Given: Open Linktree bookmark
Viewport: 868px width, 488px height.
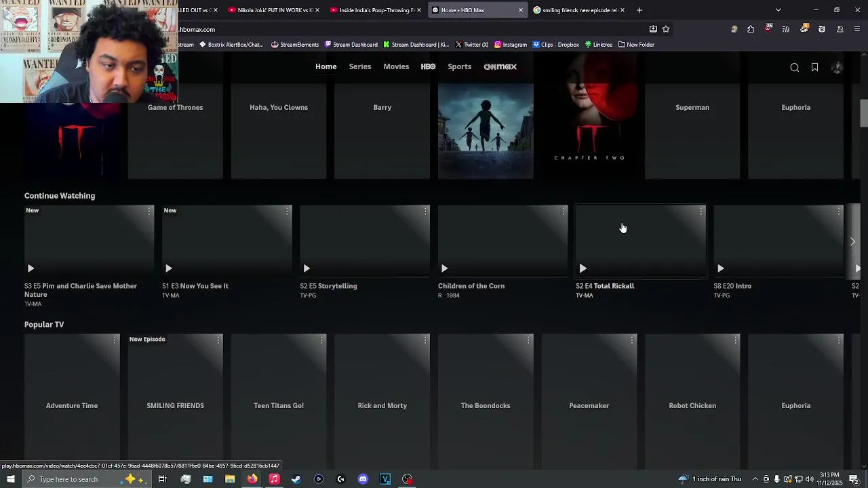Looking at the screenshot, I should (598, 45).
